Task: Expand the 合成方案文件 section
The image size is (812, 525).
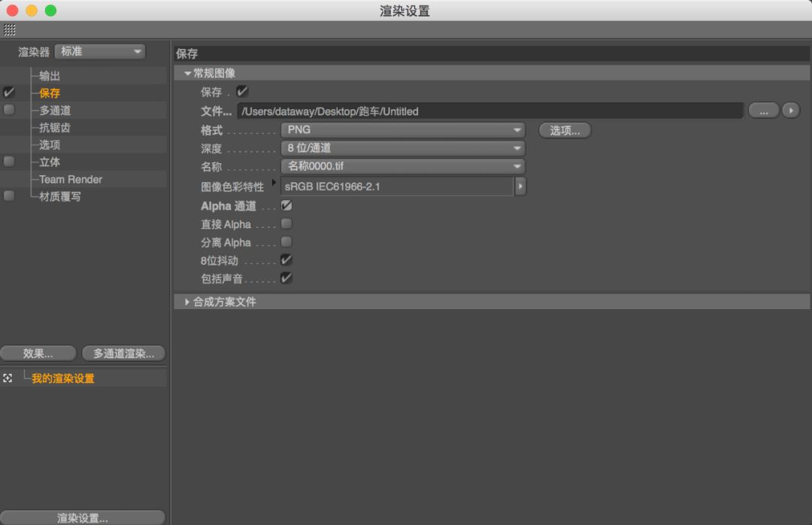Action: pos(187,302)
